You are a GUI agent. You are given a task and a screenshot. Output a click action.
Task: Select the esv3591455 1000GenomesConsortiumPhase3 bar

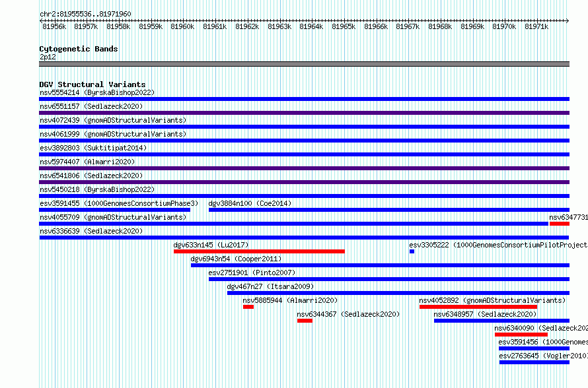pos(115,210)
